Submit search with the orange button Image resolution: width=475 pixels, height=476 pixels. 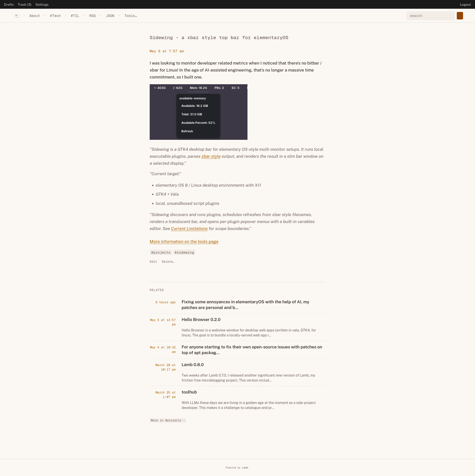coord(460,16)
